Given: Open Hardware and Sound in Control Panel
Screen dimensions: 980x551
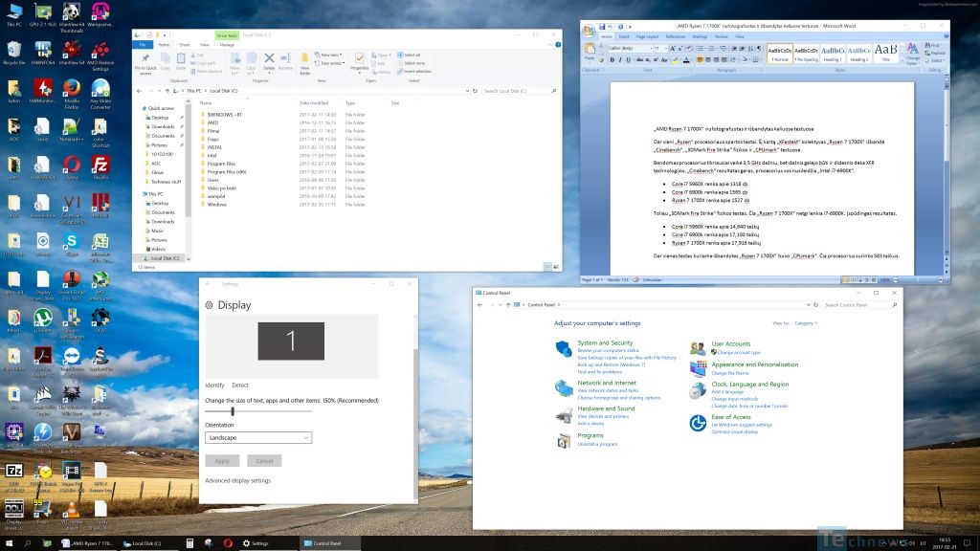Looking at the screenshot, I should click(606, 408).
